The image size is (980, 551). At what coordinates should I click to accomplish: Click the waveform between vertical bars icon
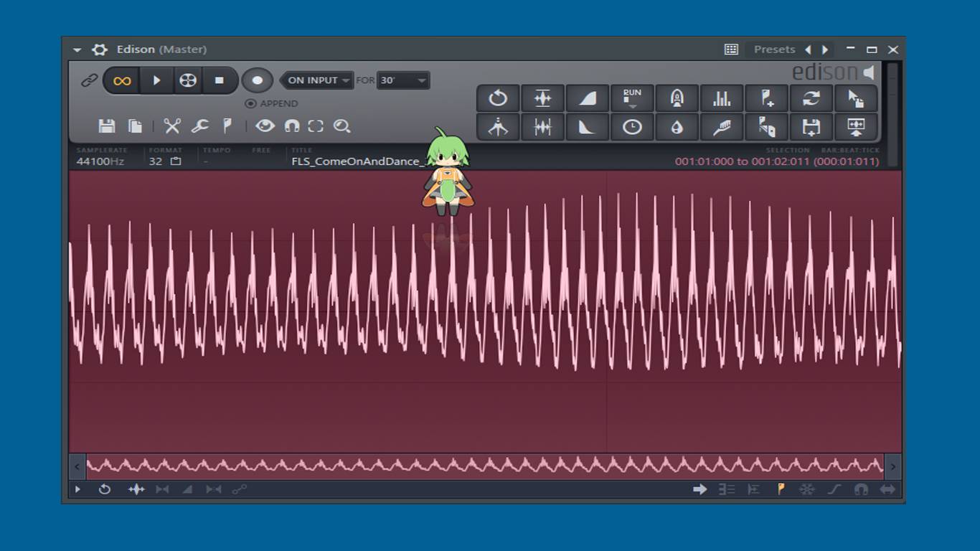click(542, 127)
